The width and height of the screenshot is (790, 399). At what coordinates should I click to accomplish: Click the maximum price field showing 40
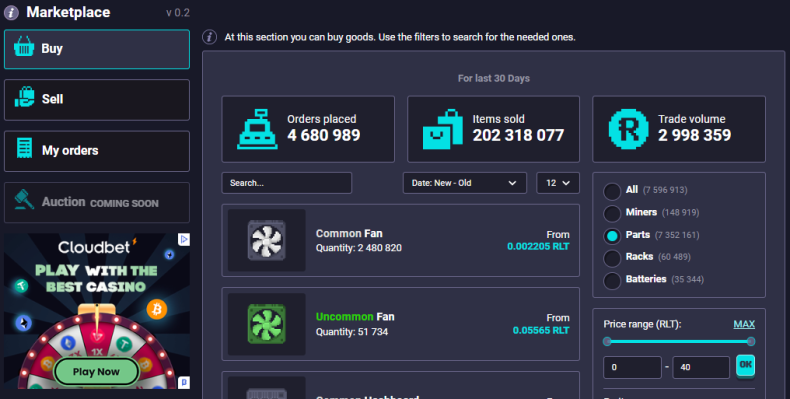pos(701,367)
